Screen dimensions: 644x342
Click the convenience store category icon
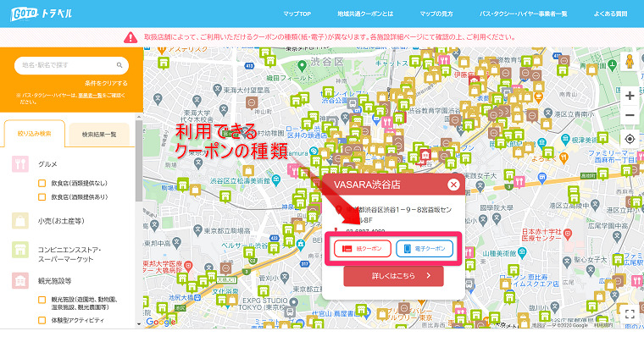(x=20, y=250)
